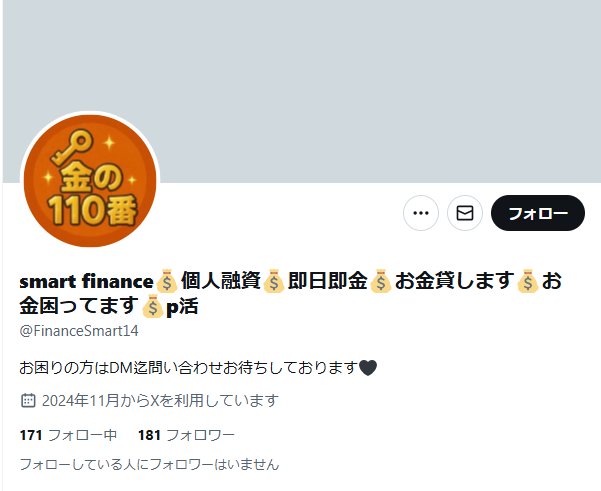Click money bag emoji before p活
This screenshot has height=491, width=601.
point(153,306)
